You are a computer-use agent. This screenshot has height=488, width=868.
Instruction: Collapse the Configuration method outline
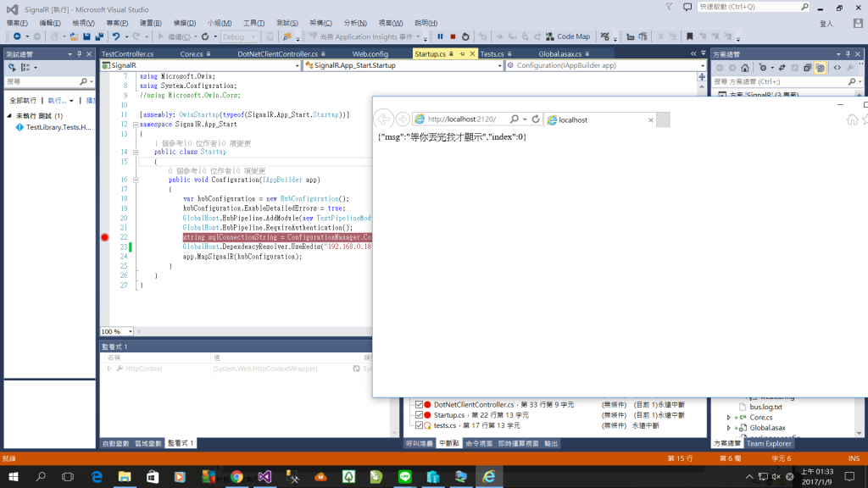136,180
